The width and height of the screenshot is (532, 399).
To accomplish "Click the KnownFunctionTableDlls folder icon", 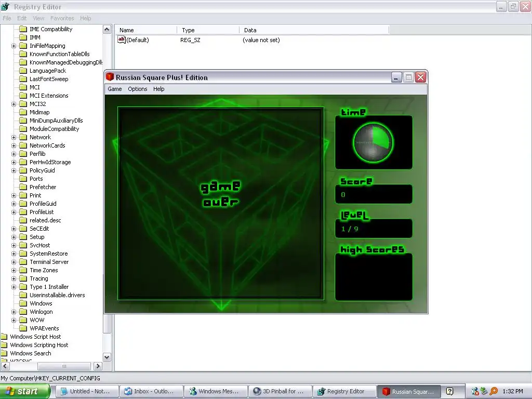I will pos(23,54).
